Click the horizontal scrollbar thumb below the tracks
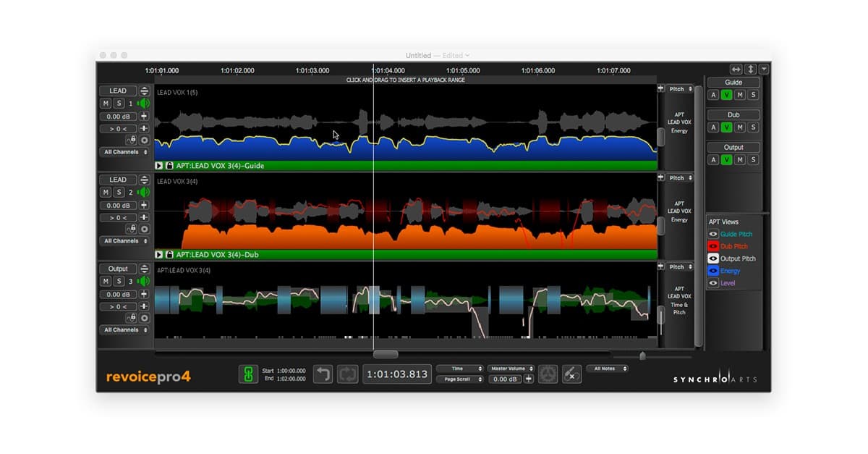Image resolution: width=868 pixels, height=454 pixels. (386, 354)
